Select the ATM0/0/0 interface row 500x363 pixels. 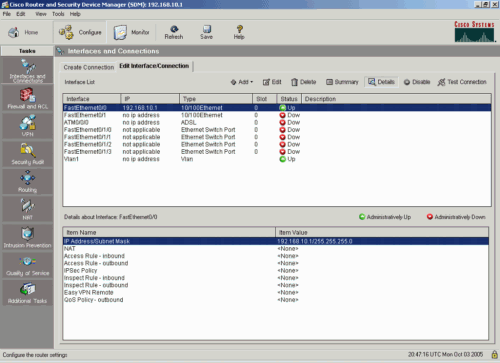pyautogui.click(x=277, y=122)
